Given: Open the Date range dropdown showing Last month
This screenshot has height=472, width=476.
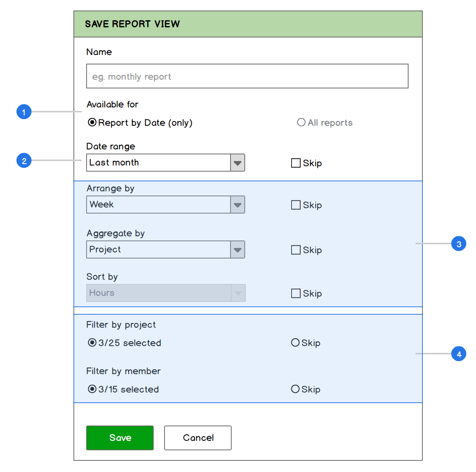Looking at the screenshot, I should coord(238,163).
